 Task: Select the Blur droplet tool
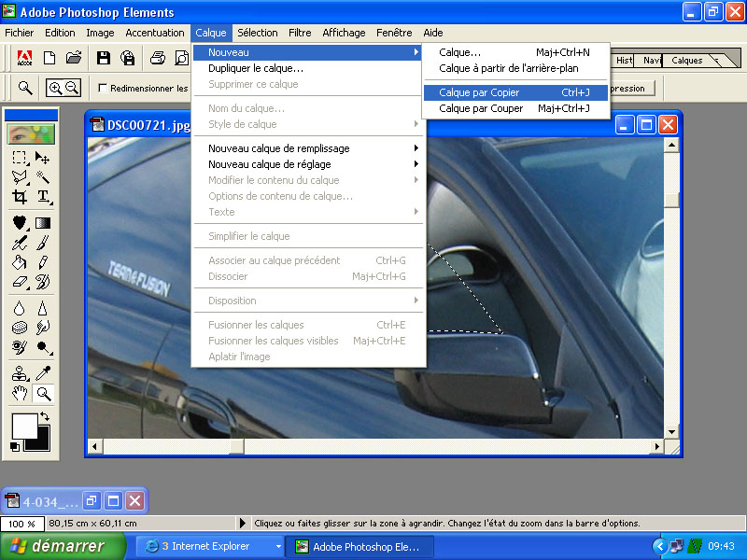click(x=20, y=308)
